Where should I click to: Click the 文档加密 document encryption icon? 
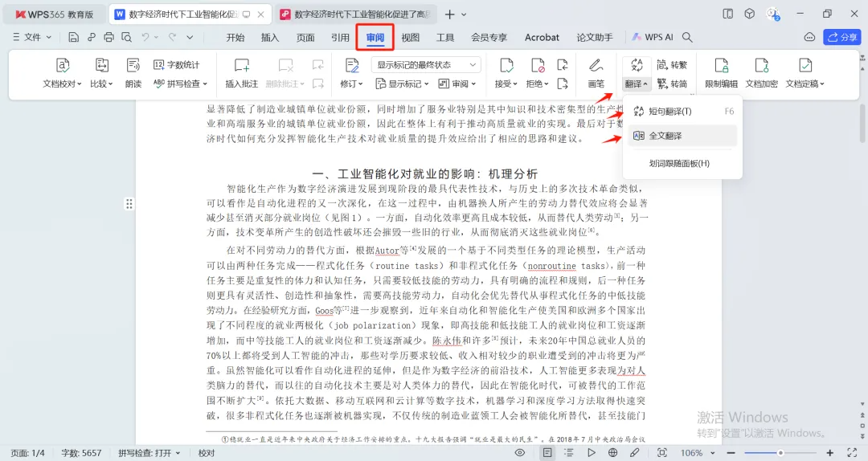(761, 72)
